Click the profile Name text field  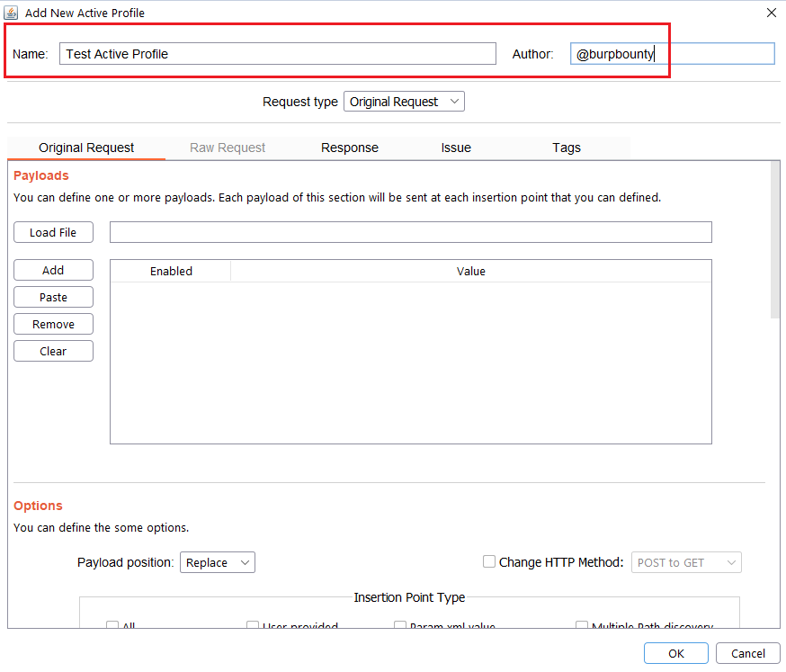[278, 54]
